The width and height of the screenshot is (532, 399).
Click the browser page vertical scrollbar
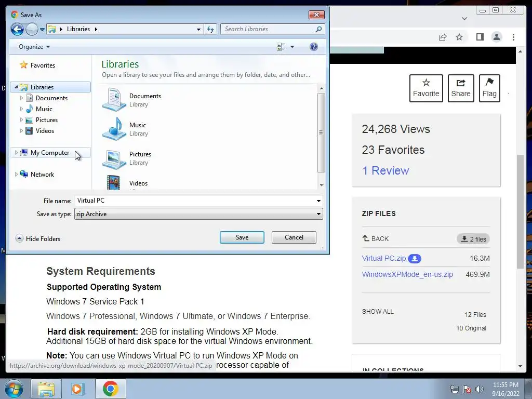click(520, 212)
